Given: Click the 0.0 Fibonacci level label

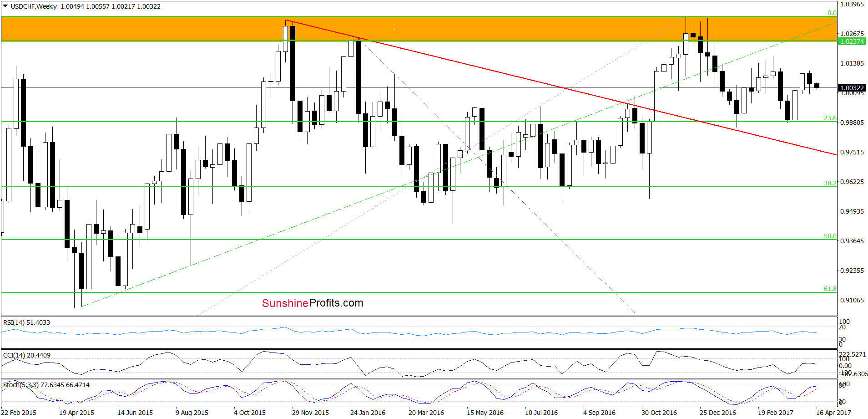Looking at the screenshot, I should (x=832, y=13).
